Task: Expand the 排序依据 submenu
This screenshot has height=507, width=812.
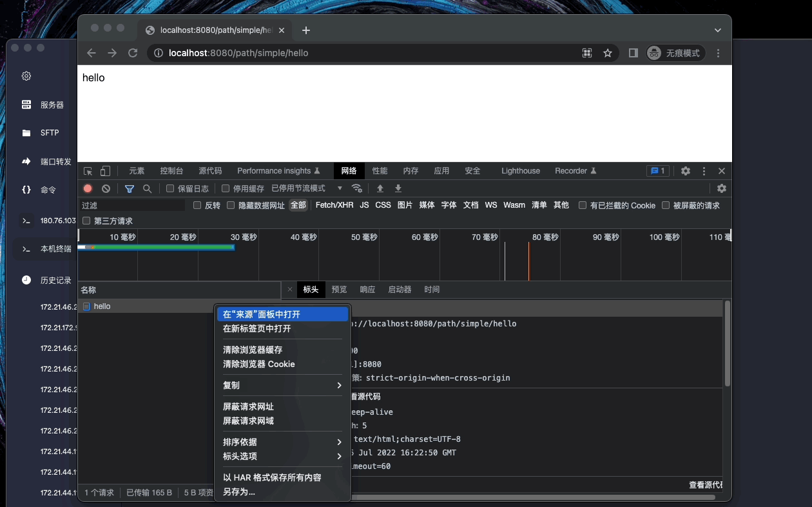Action: coord(282,442)
